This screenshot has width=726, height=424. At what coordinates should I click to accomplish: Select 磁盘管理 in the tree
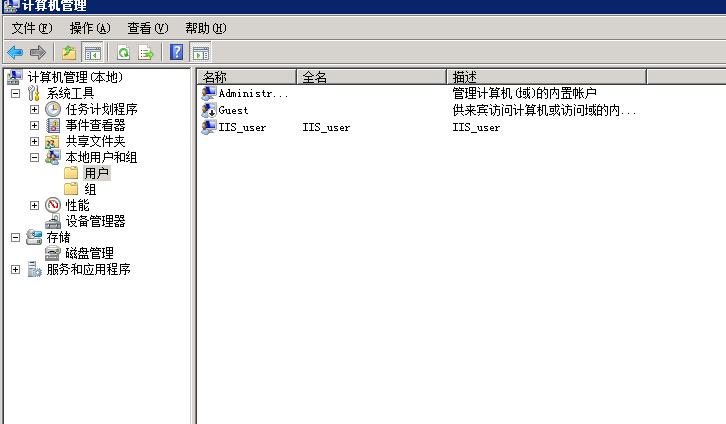[x=89, y=253]
